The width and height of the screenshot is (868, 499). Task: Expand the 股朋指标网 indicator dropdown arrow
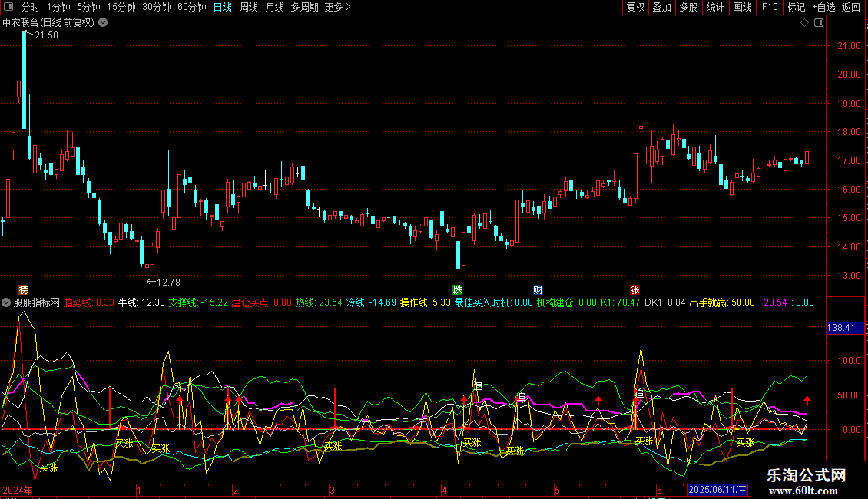pyautogui.click(x=6, y=302)
